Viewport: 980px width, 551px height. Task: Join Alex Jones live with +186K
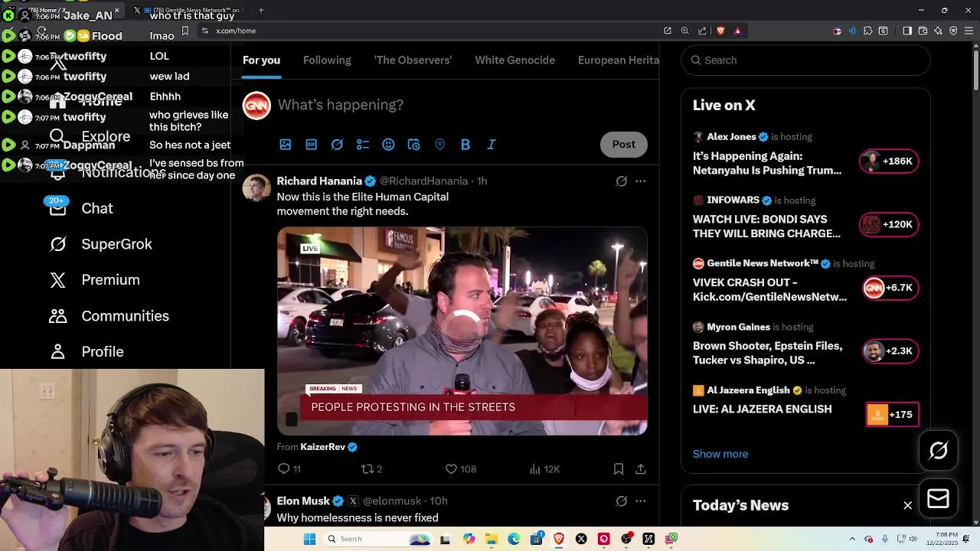(888, 161)
